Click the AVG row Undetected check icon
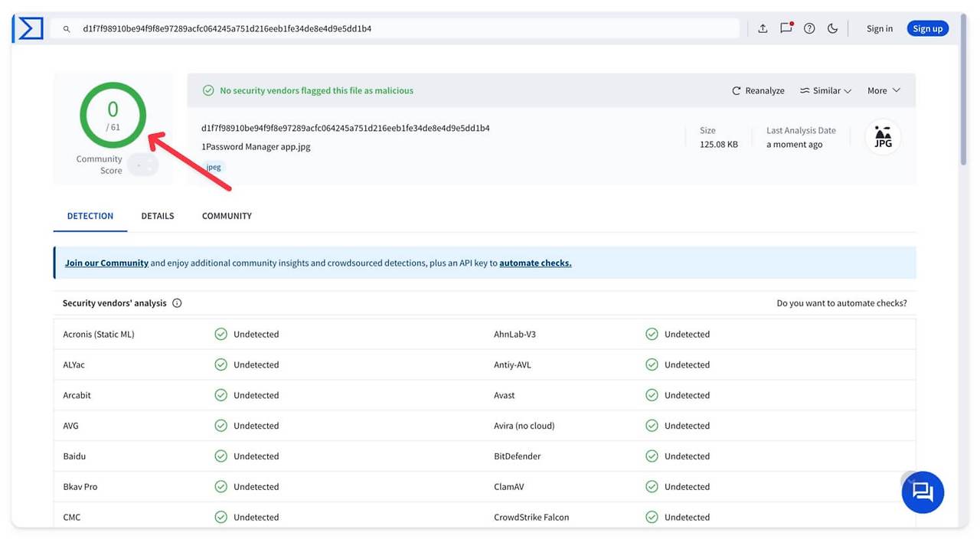This screenshot has width=980, height=539. [220, 426]
